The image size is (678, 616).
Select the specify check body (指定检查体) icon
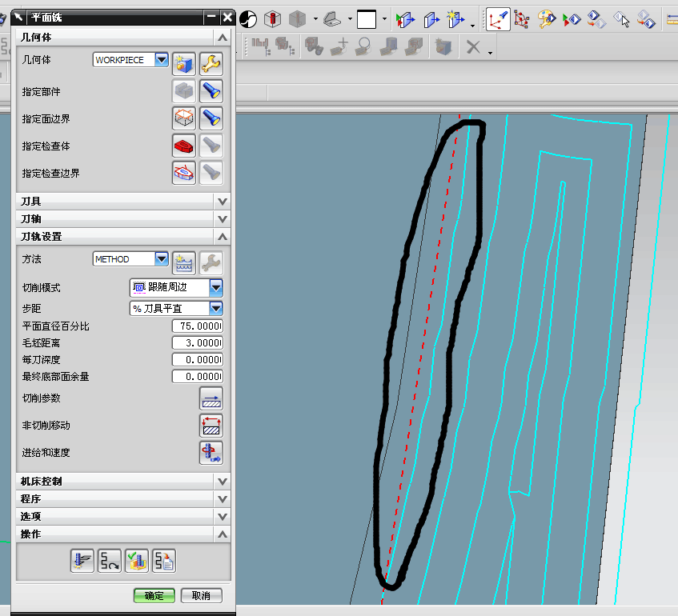[x=184, y=146]
